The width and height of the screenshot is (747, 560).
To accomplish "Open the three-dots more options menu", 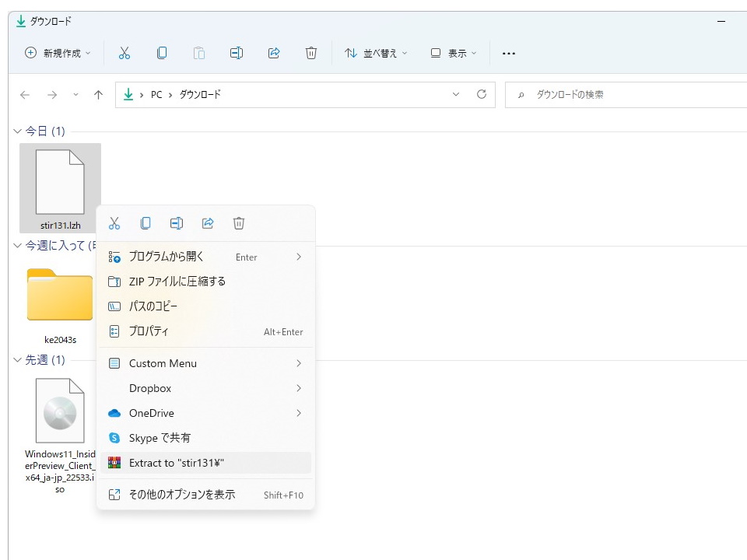I will pyautogui.click(x=509, y=54).
